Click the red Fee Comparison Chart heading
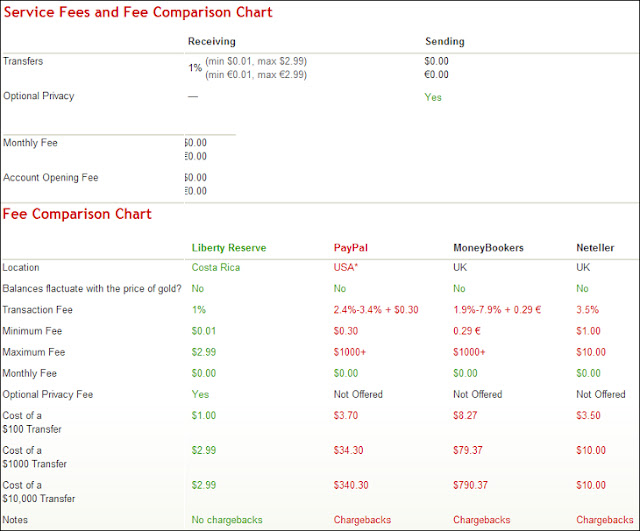 click(x=77, y=214)
